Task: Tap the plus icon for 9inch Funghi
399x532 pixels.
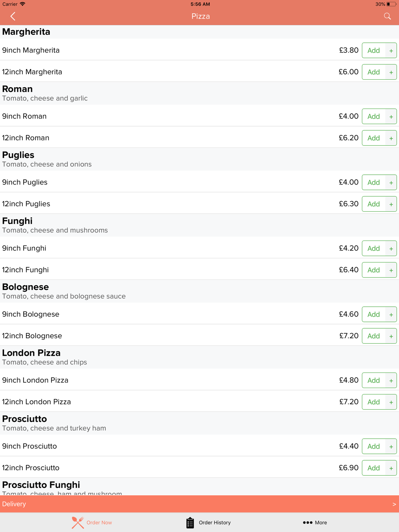Action: 391,248
